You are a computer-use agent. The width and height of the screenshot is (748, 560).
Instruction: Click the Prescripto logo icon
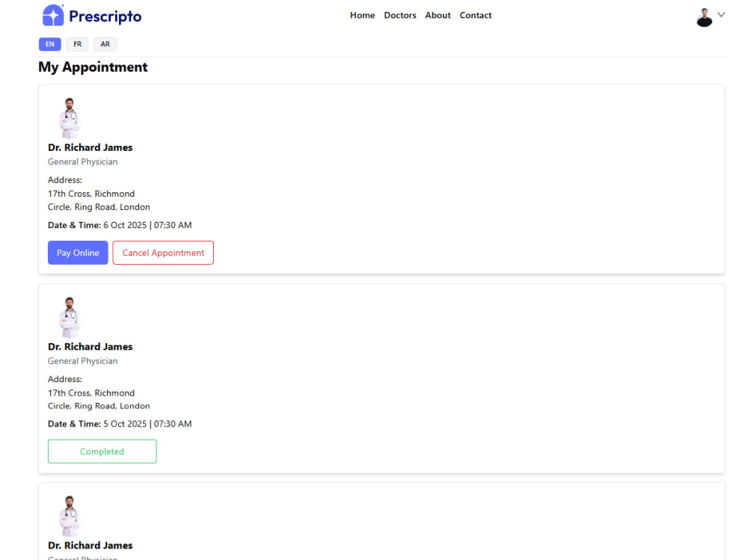click(x=53, y=15)
